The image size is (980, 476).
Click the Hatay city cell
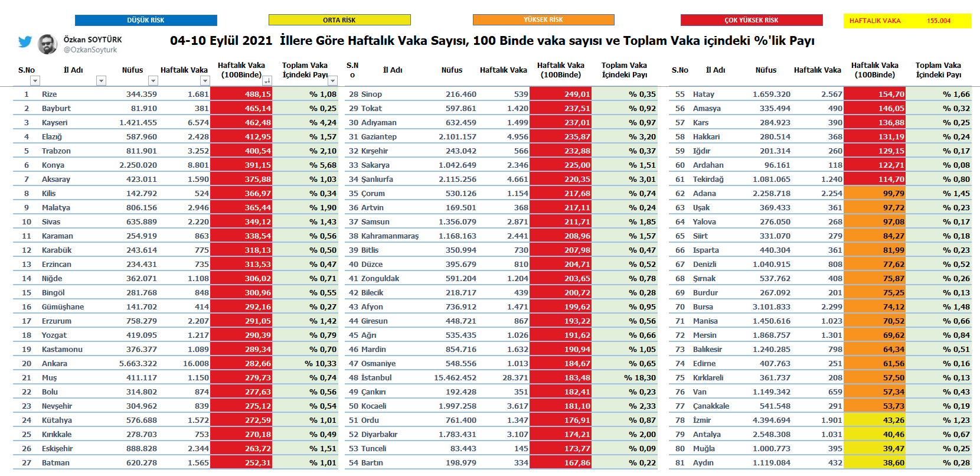[704, 94]
